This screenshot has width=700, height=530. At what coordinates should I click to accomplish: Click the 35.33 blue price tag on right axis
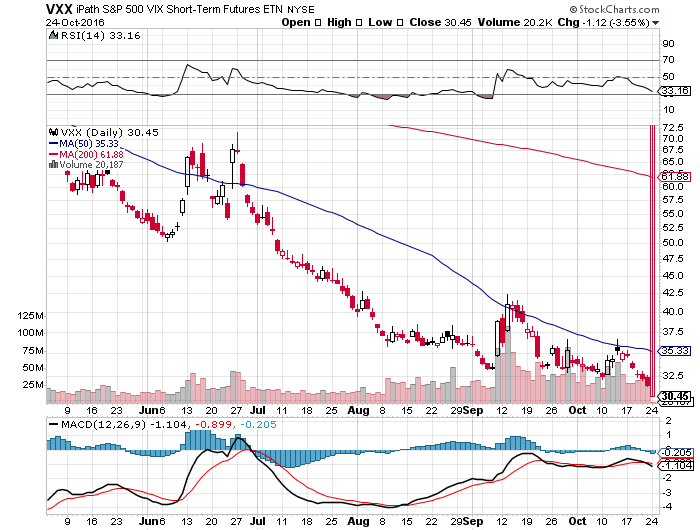point(675,351)
